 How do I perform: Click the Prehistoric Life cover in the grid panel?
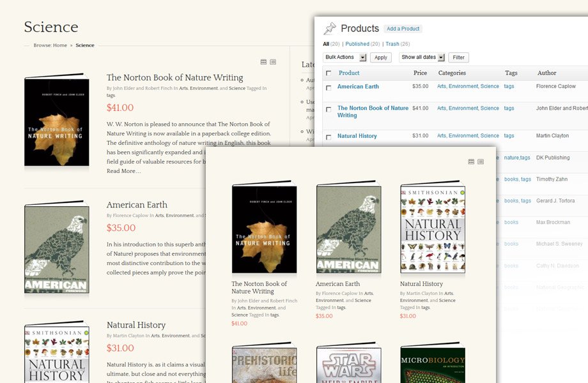pos(265,363)
